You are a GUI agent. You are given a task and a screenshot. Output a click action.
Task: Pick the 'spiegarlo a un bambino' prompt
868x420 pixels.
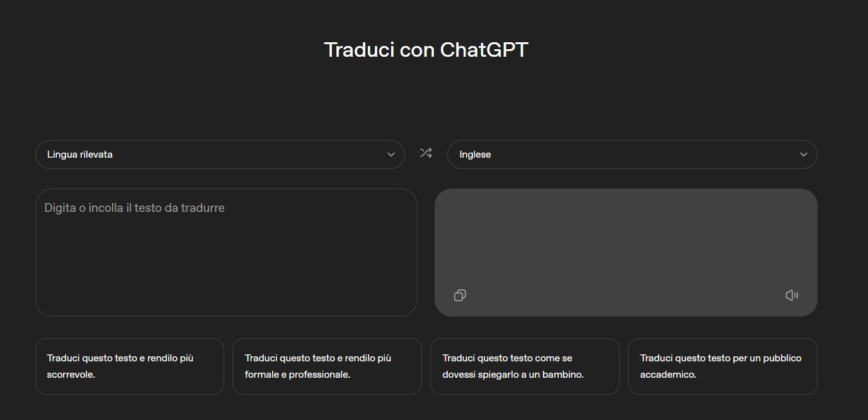pyautogui.click(x=524, y=366)
